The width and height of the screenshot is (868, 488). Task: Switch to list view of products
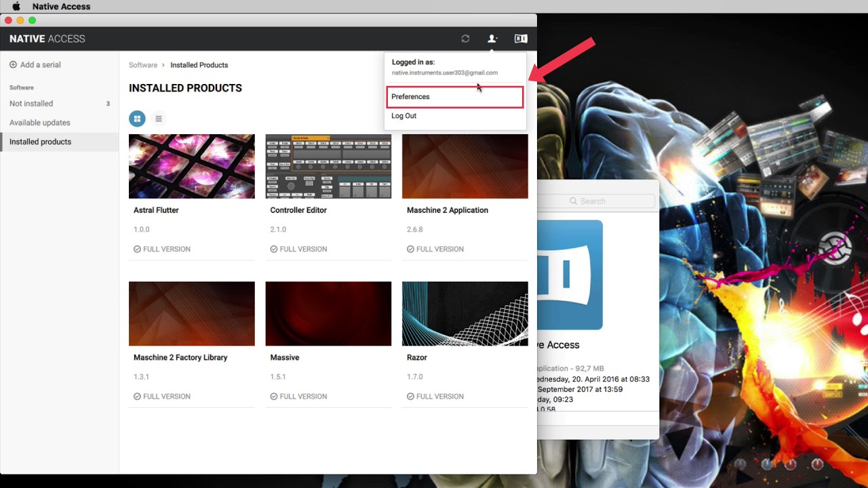(159, 119)
